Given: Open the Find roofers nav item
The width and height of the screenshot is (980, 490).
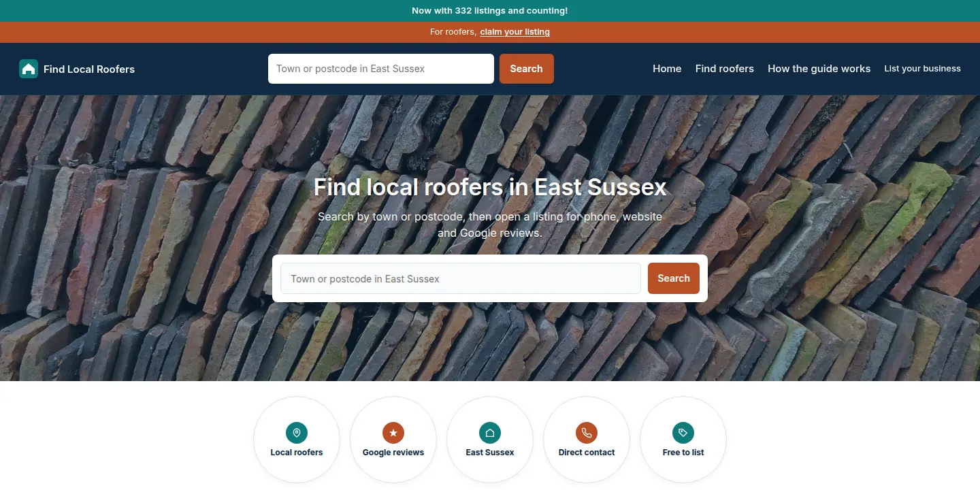Looking at the screenshot, I should coord(725,69).
